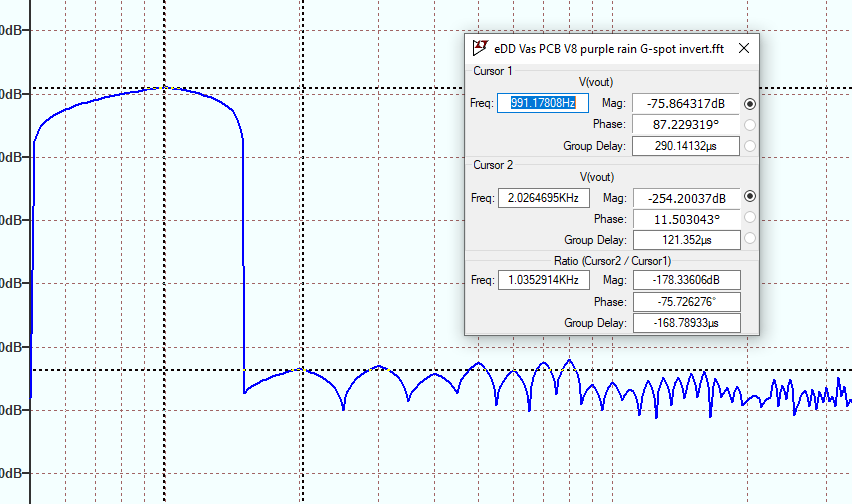Close the eDD Vas PCB cursor dialog
Viewport: 852px width, 504px height.
pos(744,48)
